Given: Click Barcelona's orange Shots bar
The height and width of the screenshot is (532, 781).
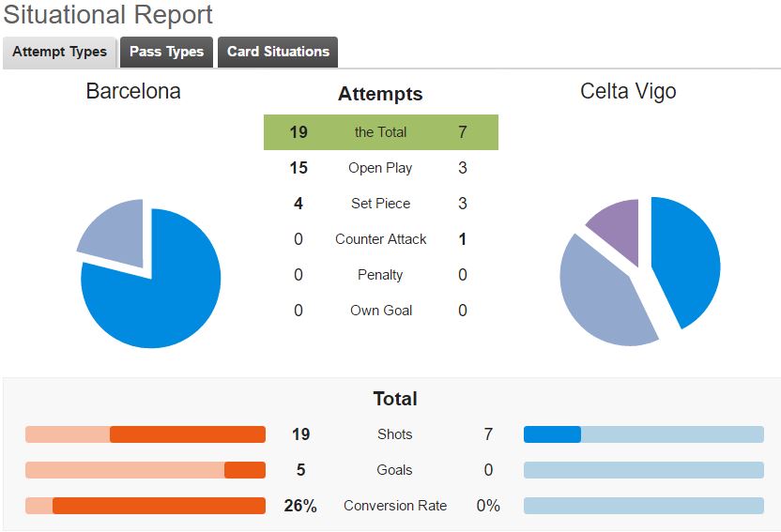Looking at the screenshot, I should pos(188,434).
